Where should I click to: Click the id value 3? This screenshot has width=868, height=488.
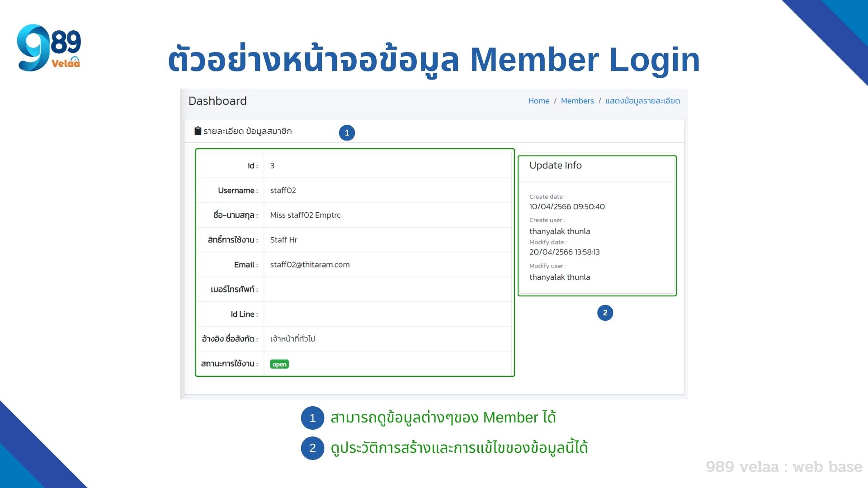pos(272,166)
